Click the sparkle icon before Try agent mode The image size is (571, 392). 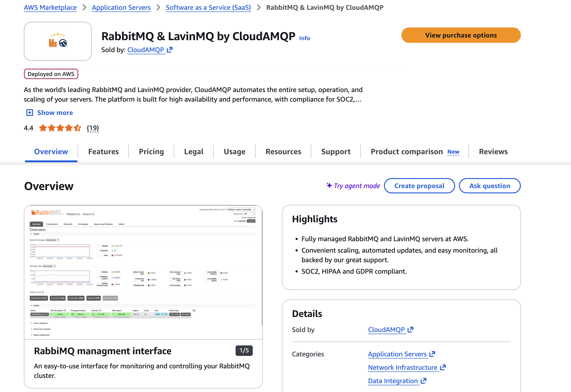pyautogui.click(x=329, y=185)
